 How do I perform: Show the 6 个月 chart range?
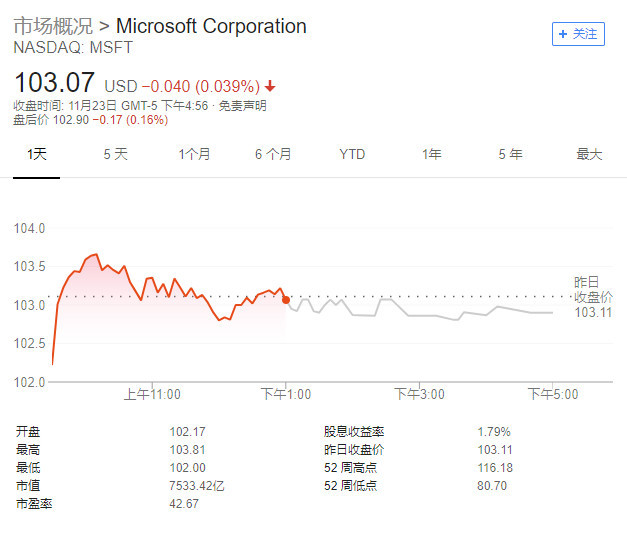[x=273, y=154]
